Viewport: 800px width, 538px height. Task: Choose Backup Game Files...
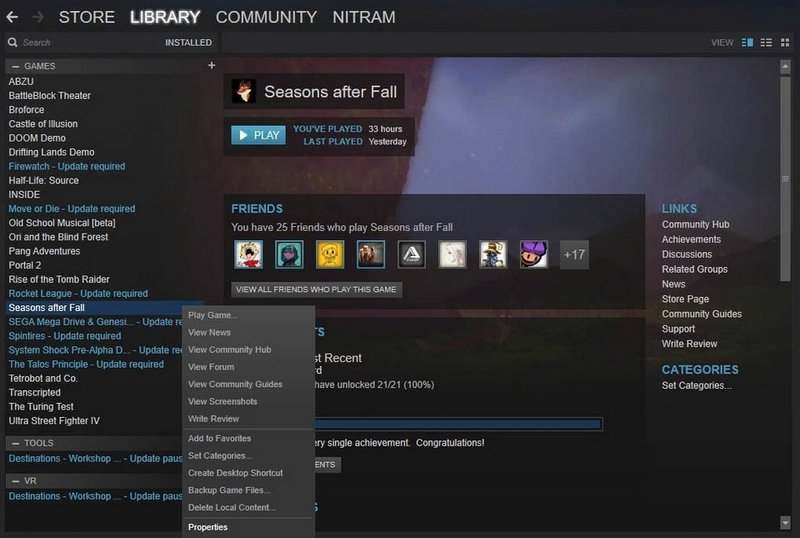point(248,491)
